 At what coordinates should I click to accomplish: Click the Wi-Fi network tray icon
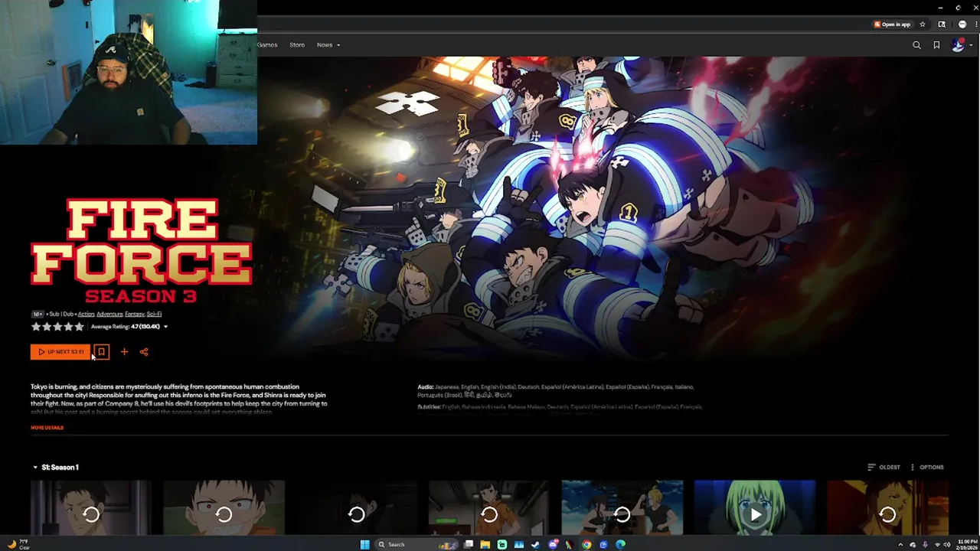coord(937,545)
